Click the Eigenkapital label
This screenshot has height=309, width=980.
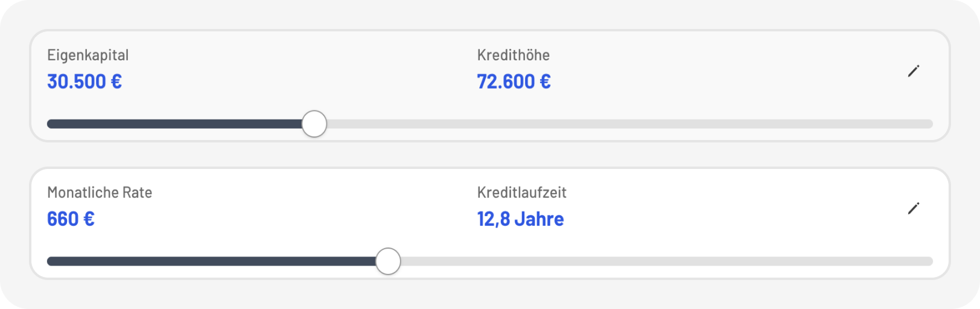coord(88,56)
